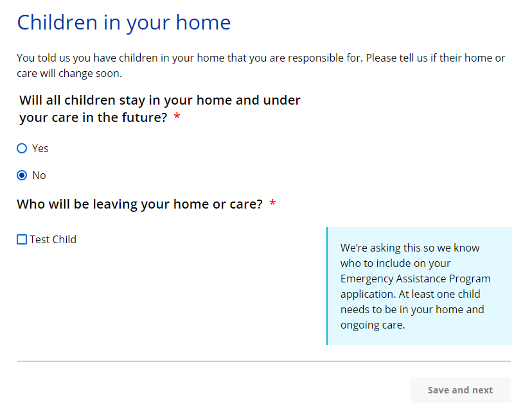The height and width of the screenshot is (412, 532).
Task: Click the 'No' option label text
Action: pos(39,175)
